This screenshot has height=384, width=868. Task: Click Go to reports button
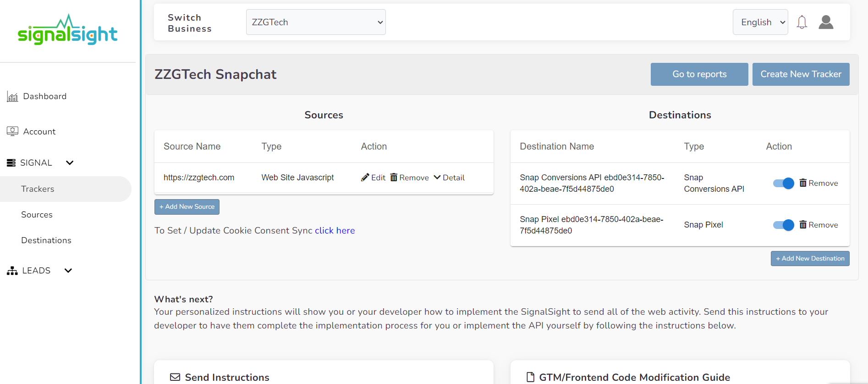[699, 74]
